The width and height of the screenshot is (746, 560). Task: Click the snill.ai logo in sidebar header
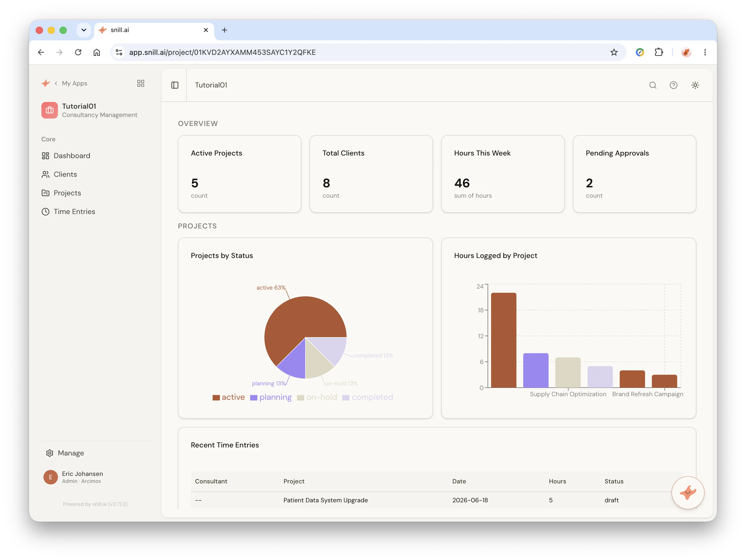click(46, 83)
